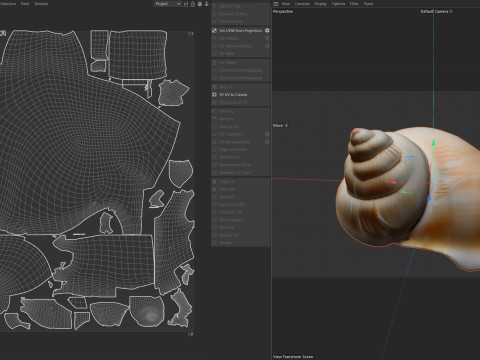
Task: Open UV Rectangularize settings gear
Action: click(x=267, y=142)
